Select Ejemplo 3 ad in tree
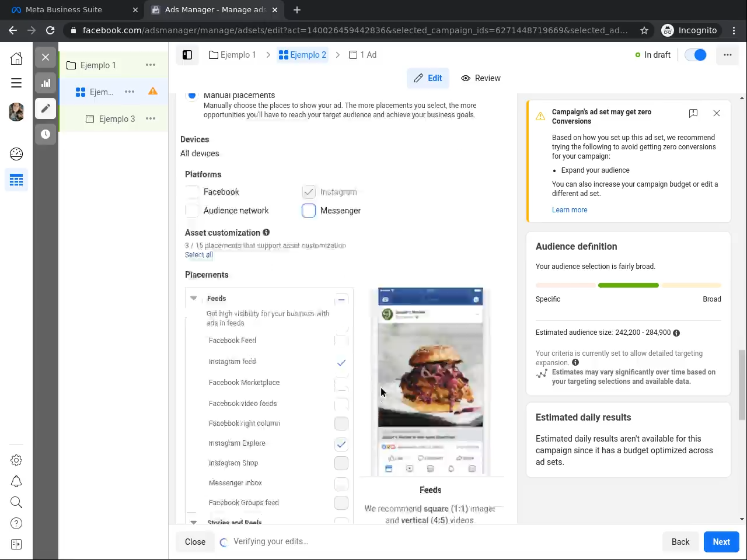The width and height of the screenshot is (747, 560). (x=117, y=119)
